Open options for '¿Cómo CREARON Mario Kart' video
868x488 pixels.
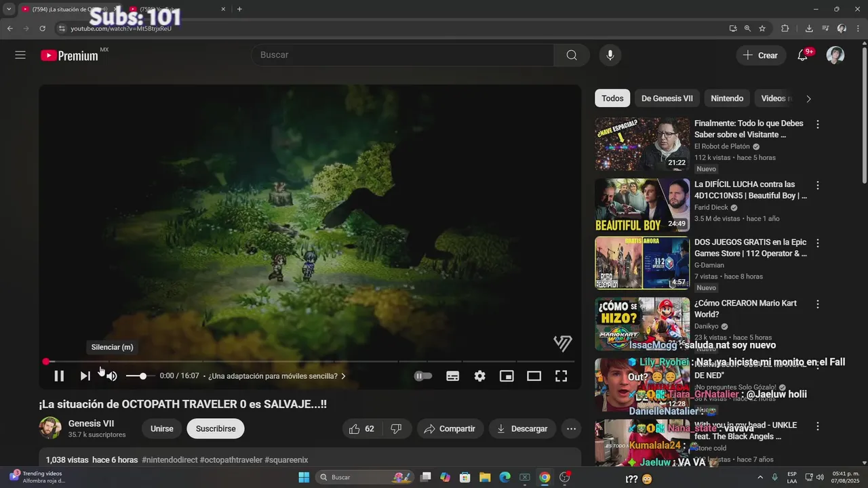818,304
